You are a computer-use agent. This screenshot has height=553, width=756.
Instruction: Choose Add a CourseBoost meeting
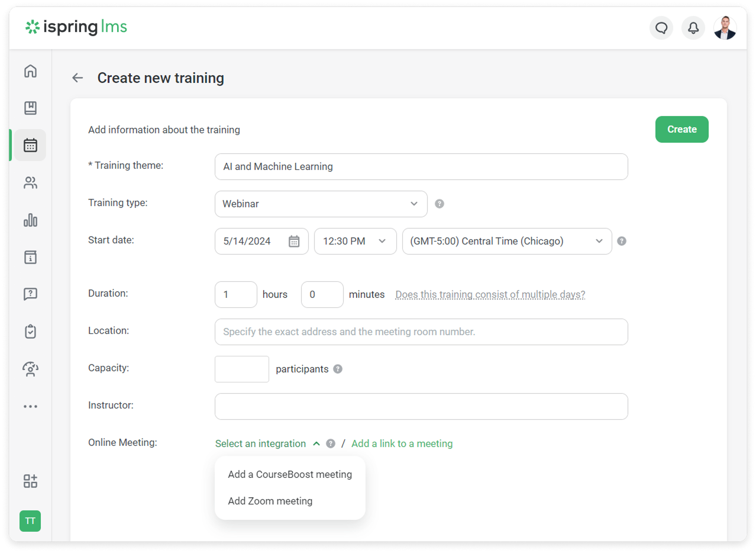(x=290, y=474)
